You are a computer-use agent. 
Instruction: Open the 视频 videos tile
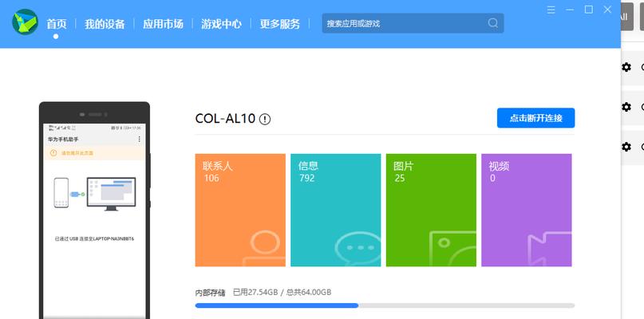tap(527, 211)
